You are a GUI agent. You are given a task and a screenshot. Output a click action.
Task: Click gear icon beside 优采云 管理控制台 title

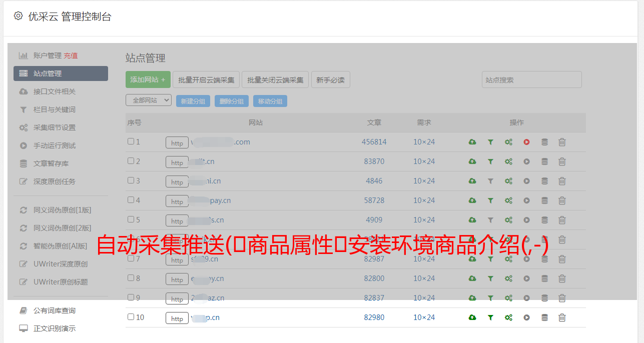click(18, 16)
